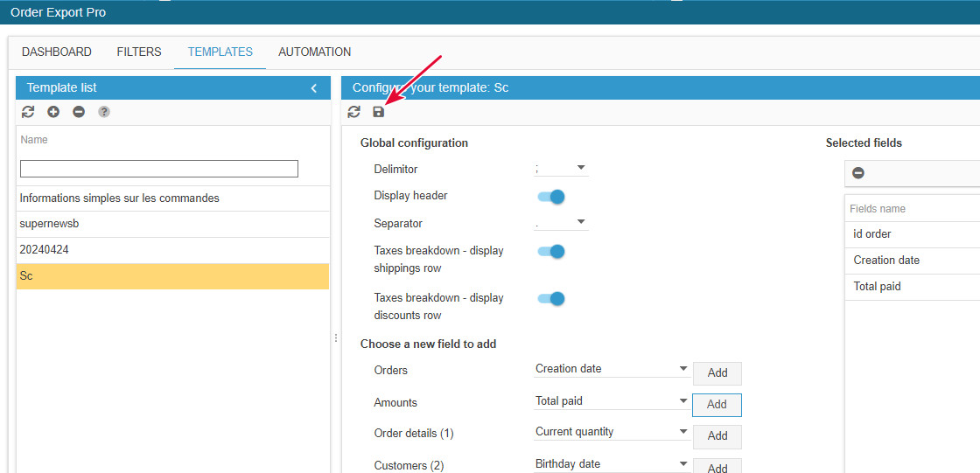980x473 pixels.
Task: Open the Automation tab
Action: pyautogui.click(x=314, y=52)
